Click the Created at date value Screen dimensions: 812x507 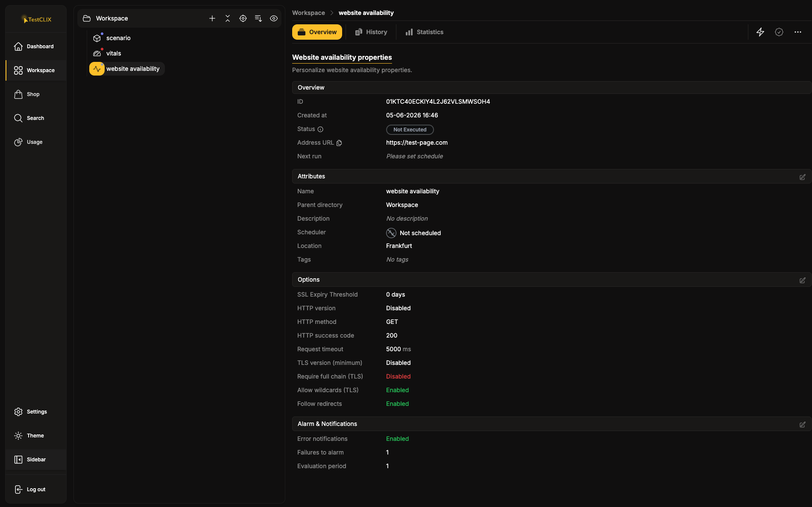(412, 115)
